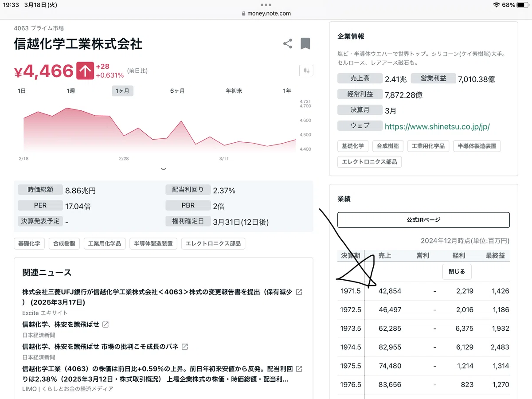Click the red up-arrow price change icon
The height and width of the screenshot is (399, 532).
click(85, 71)
